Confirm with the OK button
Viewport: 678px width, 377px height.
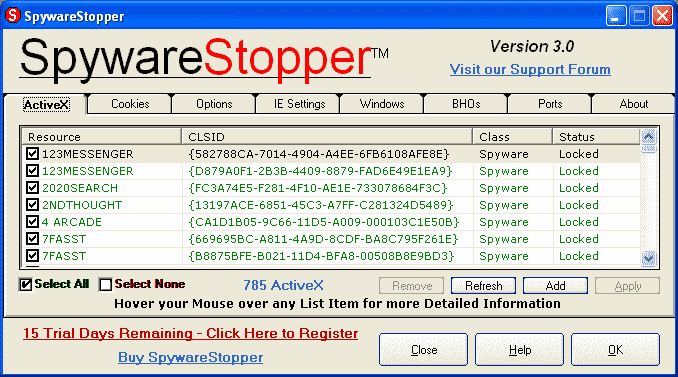pyautogui.click(x=615, y=349)
